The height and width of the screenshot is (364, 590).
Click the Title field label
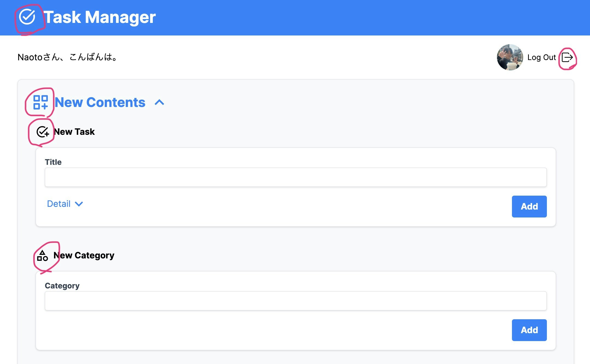tap(53, 162)
